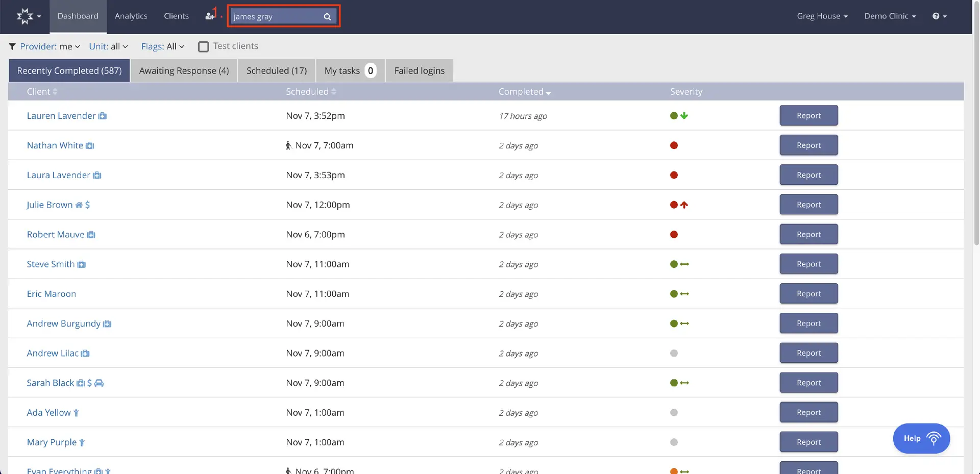Viewport: 980px width, 474px height.
Task: Switch to the Awaiting Response tab
Action: (x=184, y=70)
